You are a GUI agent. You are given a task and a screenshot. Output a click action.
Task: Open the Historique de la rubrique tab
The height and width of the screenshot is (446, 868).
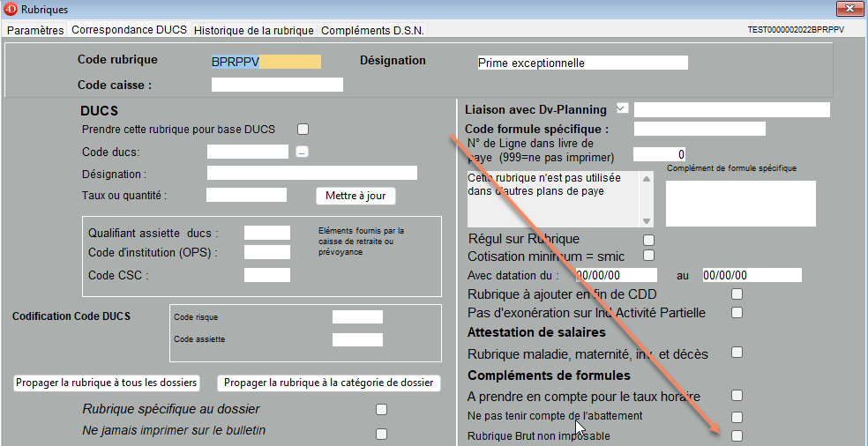click(253, 31)
